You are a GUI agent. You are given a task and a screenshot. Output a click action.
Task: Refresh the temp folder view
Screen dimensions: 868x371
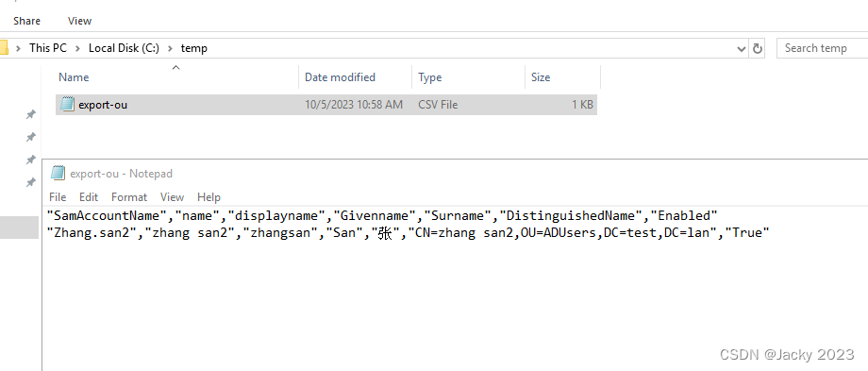coord(757,48)
